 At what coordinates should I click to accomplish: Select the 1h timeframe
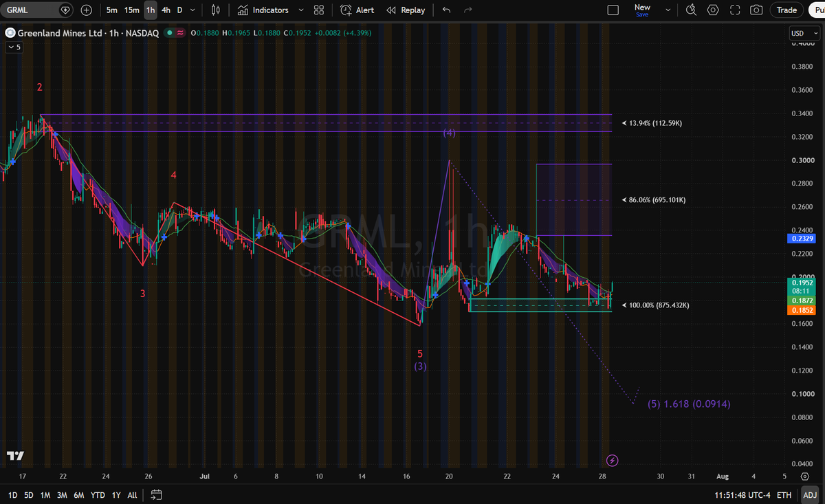click(x=151, y=10)
